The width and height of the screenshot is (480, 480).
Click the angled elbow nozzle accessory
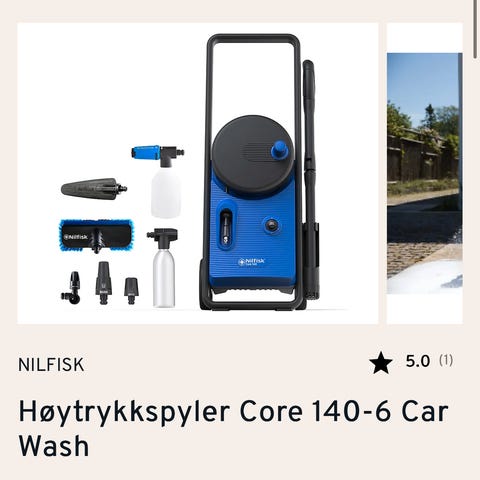pos(71,288)
